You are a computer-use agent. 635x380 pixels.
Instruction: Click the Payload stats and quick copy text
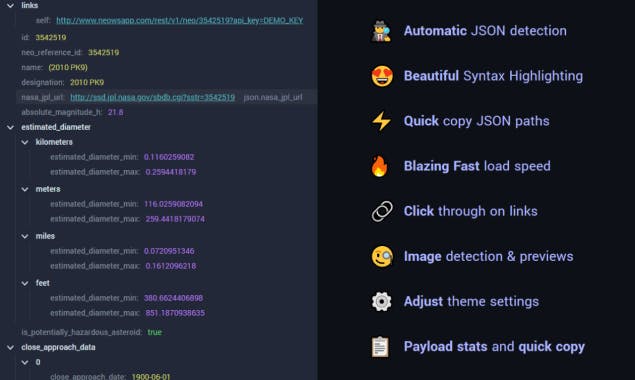[x=494, y=347]
